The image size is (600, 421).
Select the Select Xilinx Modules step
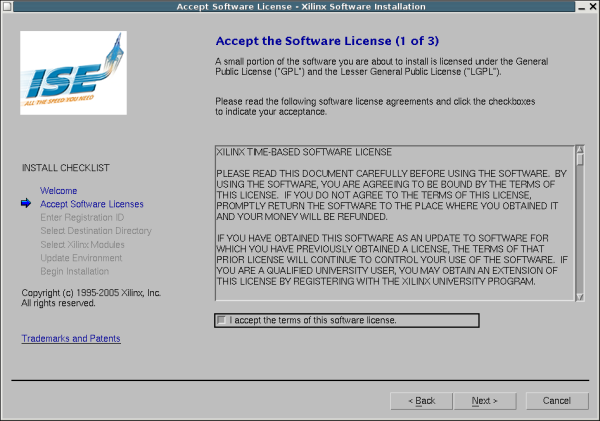(83, 244)
